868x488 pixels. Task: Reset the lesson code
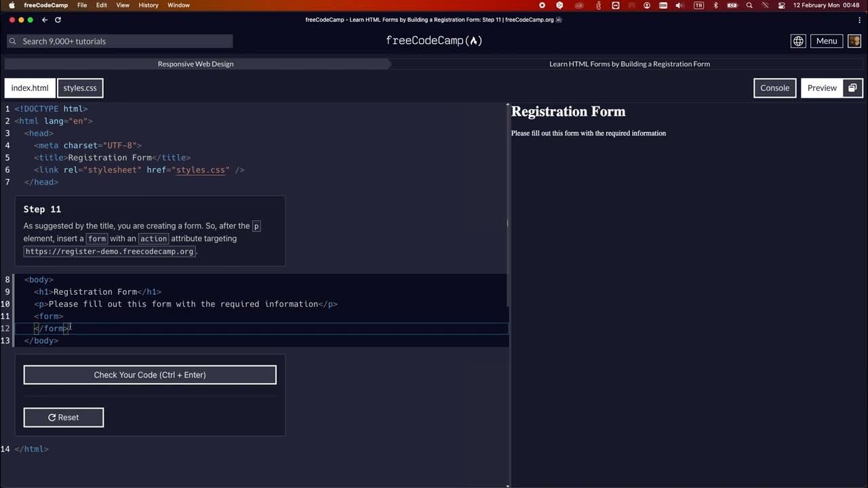pos(64,418)
